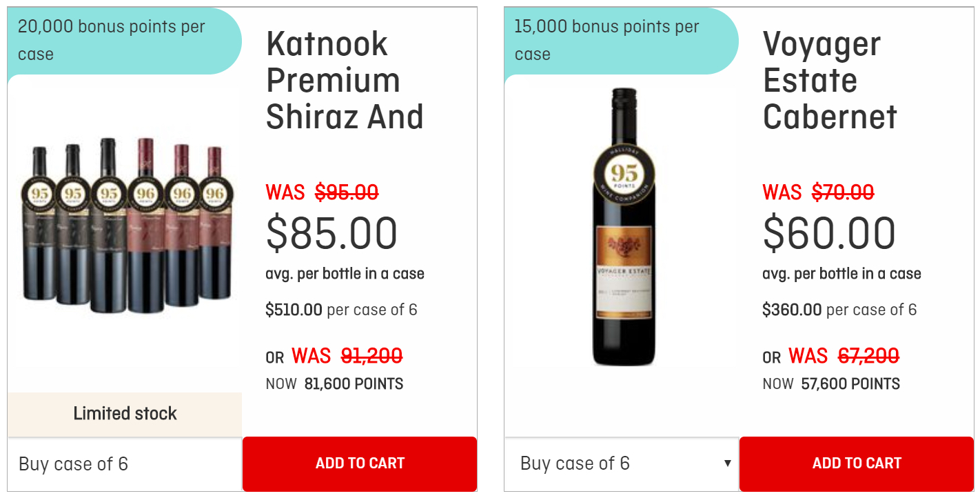The image size is (980, 498).
Task: Open Voyager Estate 'Buy case of 6' dropdown
Action: coord(622,464)
